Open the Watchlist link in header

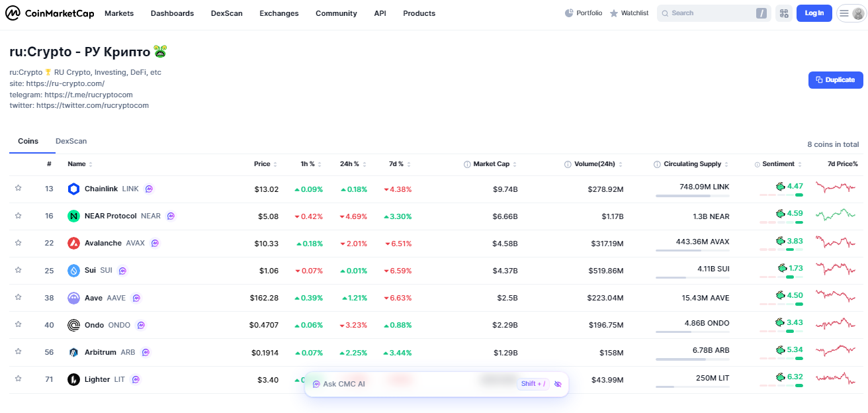pos(629,13)
